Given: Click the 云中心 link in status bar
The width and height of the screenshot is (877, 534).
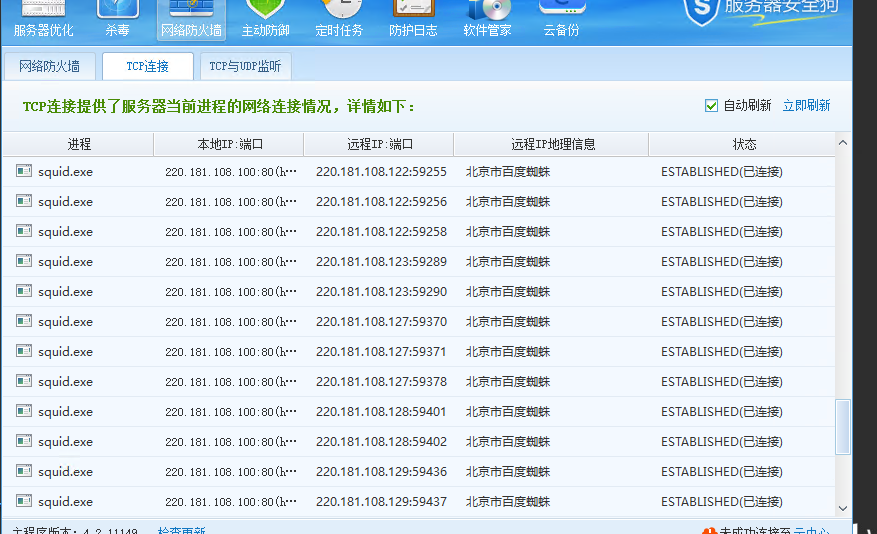Looking at the screenshot, I should pos(811,530).
